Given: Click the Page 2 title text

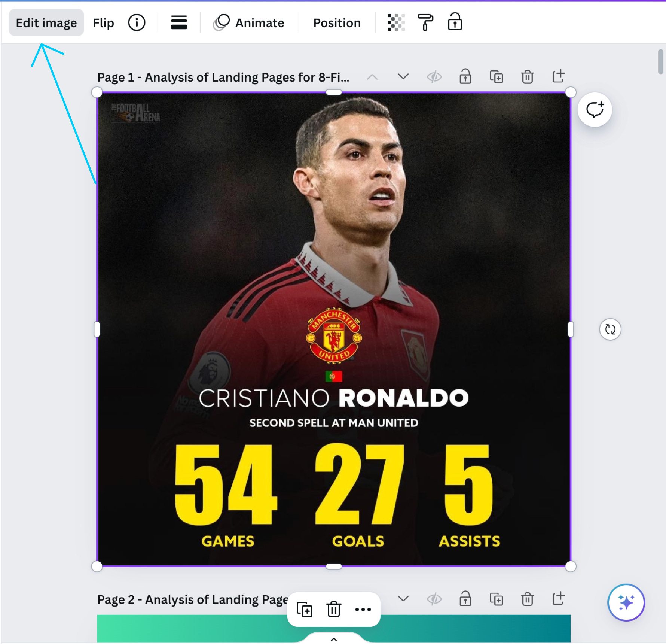Looking at the screenshot, I should click(193, 599).
